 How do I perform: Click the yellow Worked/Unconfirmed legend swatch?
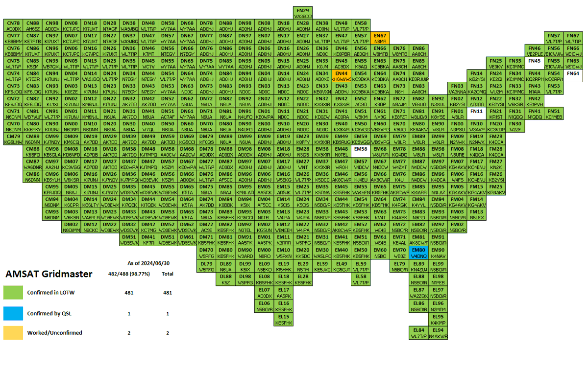click(x=13, y=333)
